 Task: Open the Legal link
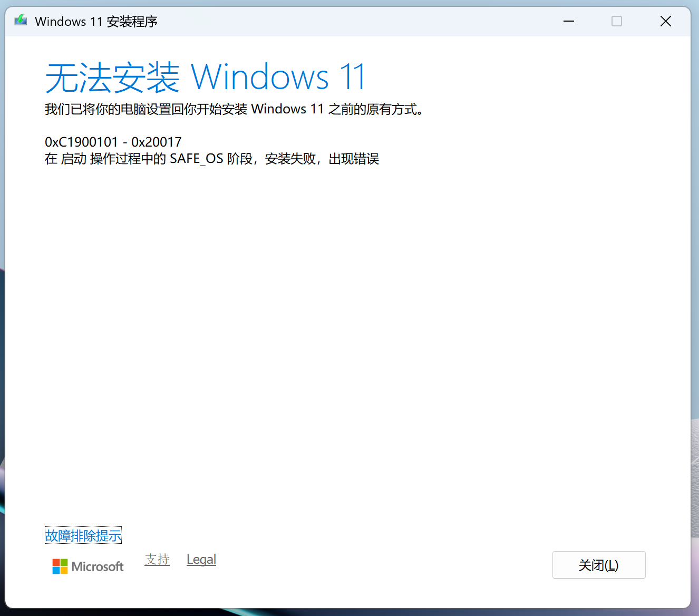(x=201, y=560)
